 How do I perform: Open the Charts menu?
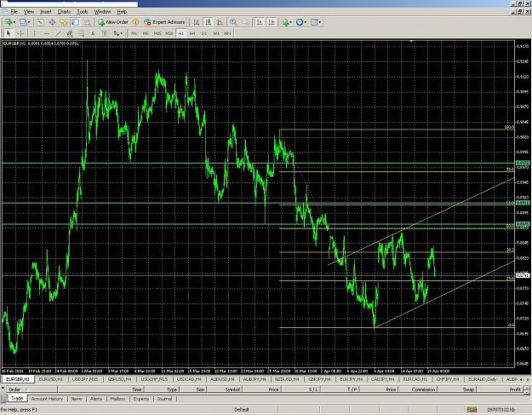click(64, 12)
